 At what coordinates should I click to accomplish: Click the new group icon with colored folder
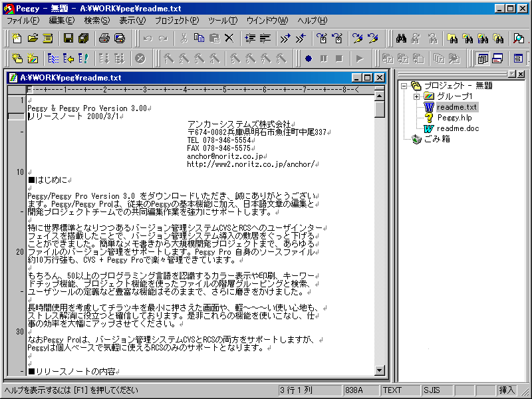click(33, 59)
